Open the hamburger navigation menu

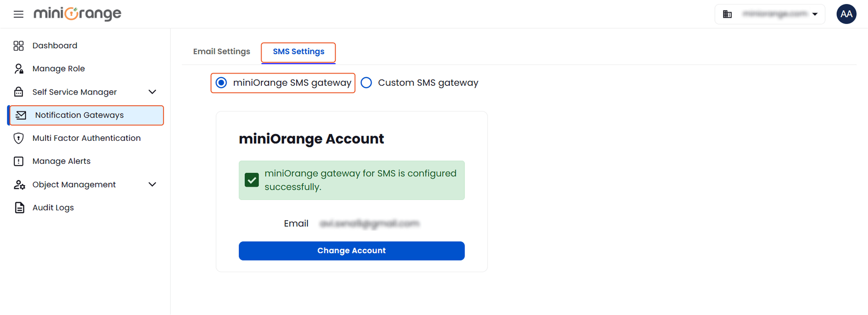18,14
